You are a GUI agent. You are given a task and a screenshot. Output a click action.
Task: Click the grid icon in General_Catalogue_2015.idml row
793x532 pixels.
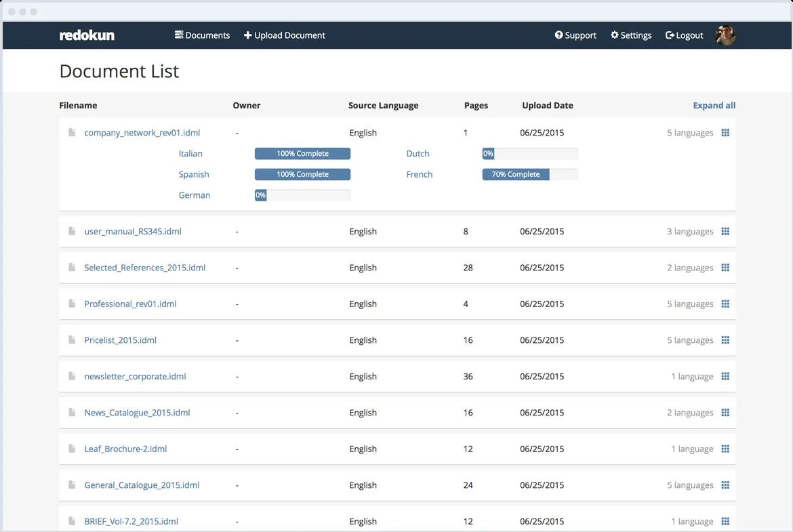(725, 485)
